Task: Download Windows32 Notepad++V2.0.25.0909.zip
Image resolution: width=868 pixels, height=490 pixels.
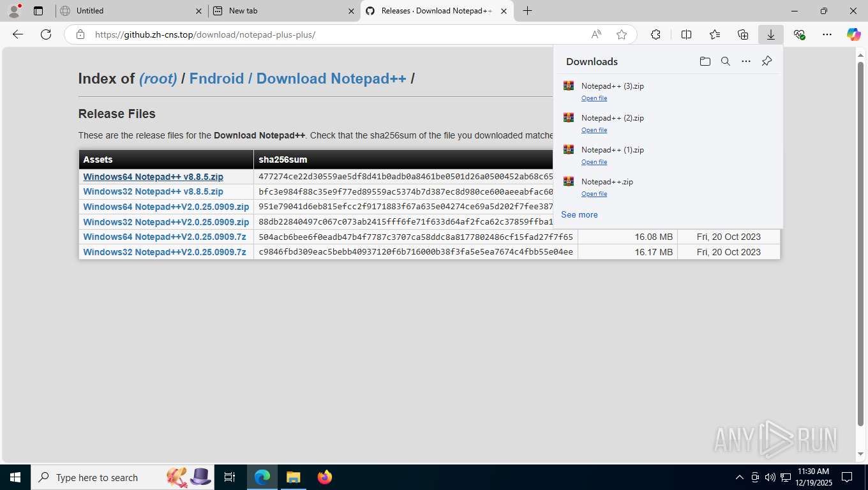Action: click(x=166, y=222)
